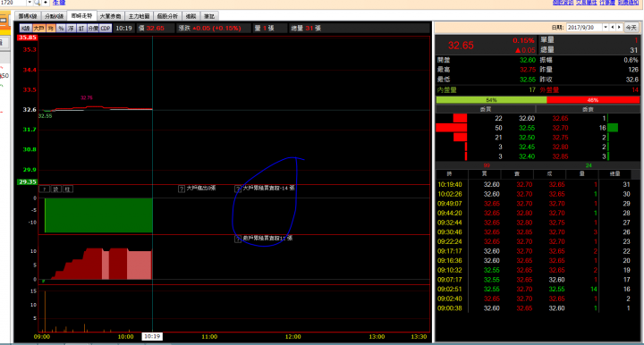This screenshot has width=644, height=345.
Task: Click the date field showing 2017/9/30
Action: (x=584, y=28)
